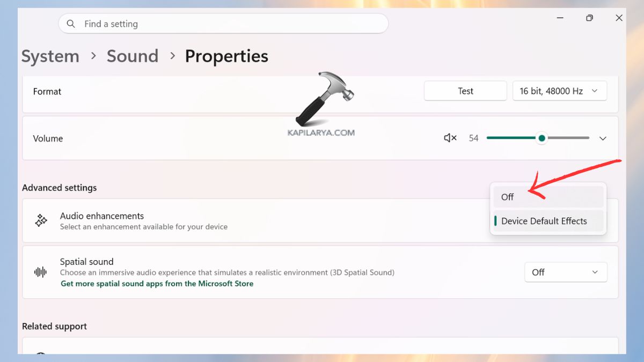
Task: Restore down the Settings window
Action: point(589,18)
